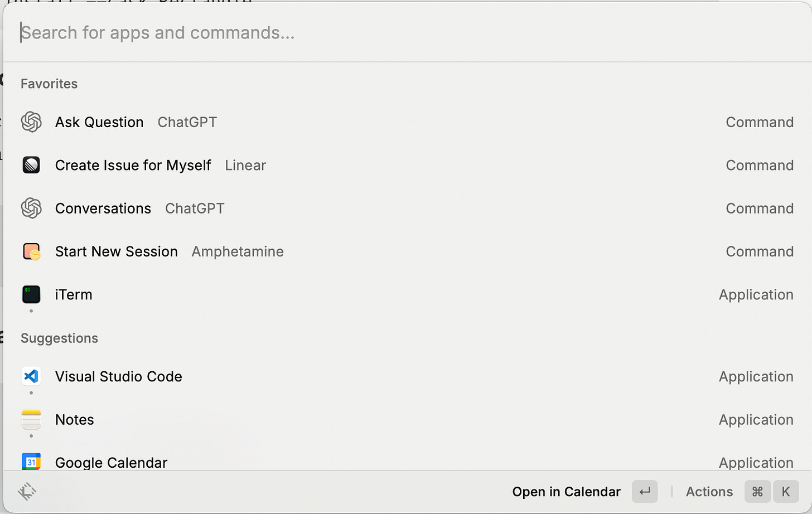Open Visual Studio Code from Suggestions

click(407, 376)
